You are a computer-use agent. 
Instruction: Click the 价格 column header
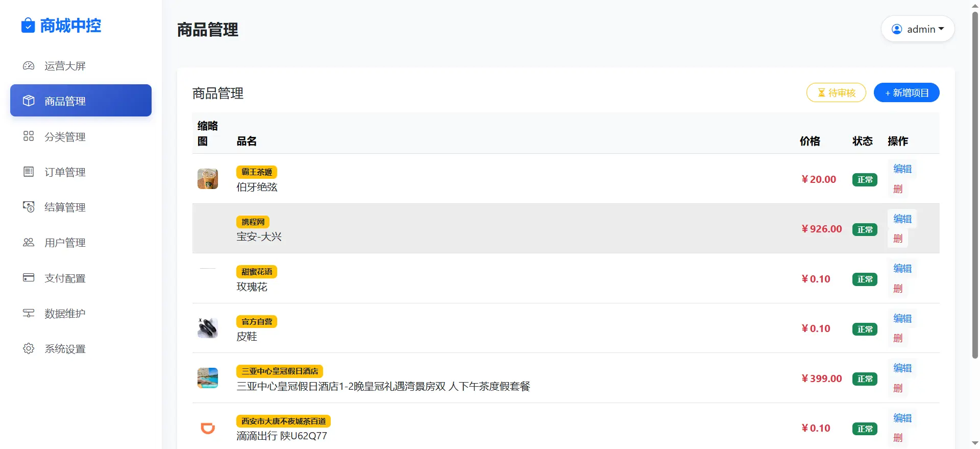click(x=810, y=141)
